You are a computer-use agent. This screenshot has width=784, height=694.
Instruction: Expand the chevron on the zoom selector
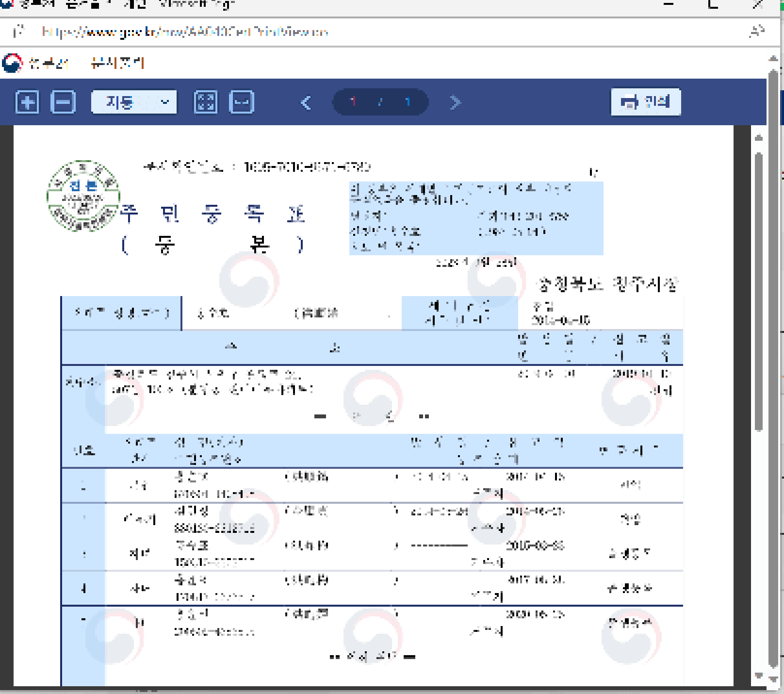click(165, 102)
